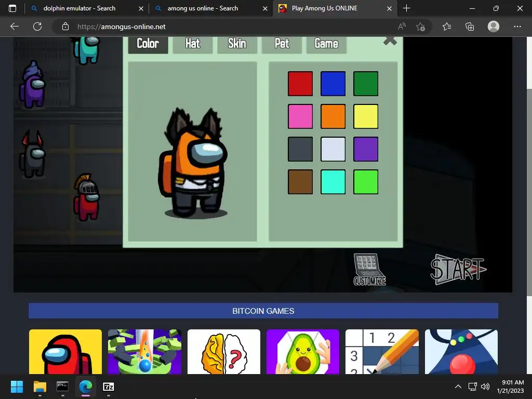Open the nonogram pencil puzzle thumbnail
Viewport: 532px width, 399px height.
coord(382,352)
